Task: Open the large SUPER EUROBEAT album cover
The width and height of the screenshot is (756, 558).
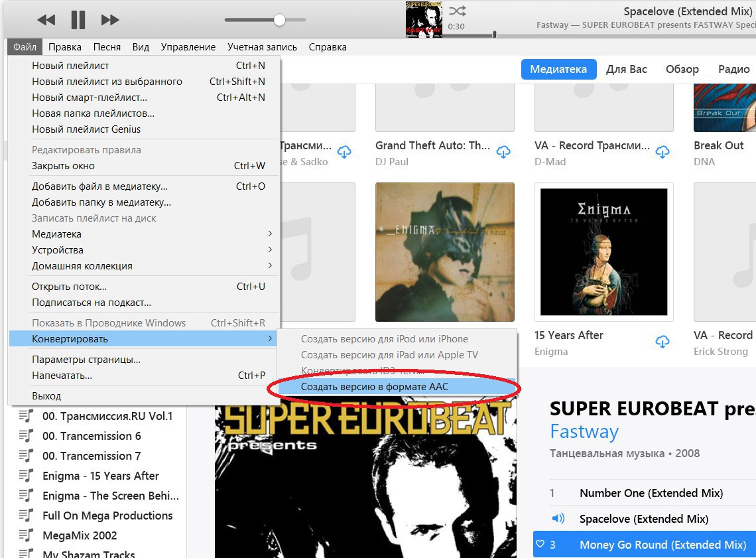Action: point(365,478)
